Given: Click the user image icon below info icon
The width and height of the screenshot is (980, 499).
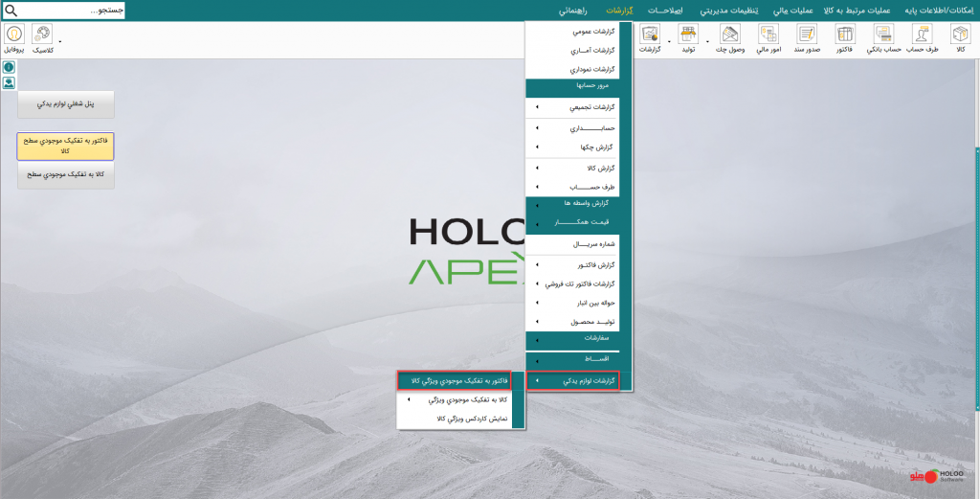Looking at the screenshot, I should (x=9, y=82).
